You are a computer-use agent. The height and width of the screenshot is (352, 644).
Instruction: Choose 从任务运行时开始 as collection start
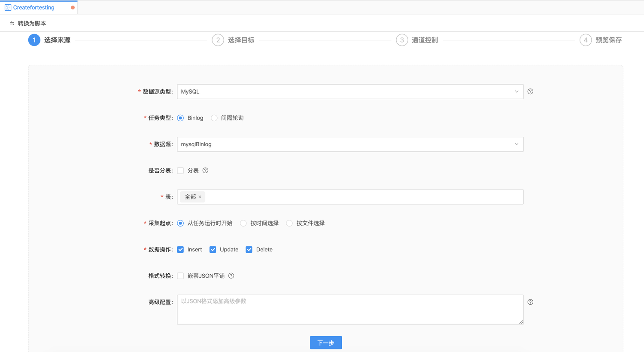point(180,223)
